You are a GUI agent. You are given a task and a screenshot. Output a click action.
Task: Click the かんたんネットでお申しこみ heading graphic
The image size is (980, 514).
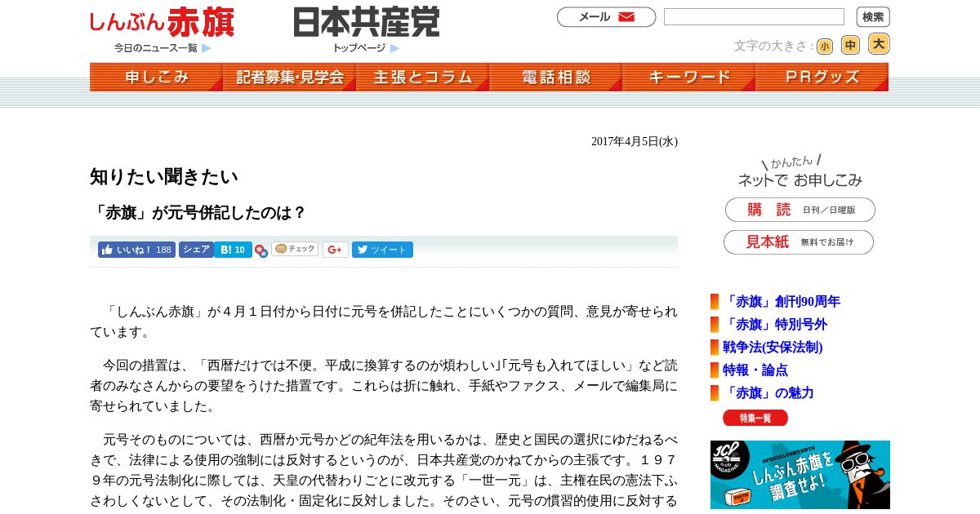pos(799,171)
